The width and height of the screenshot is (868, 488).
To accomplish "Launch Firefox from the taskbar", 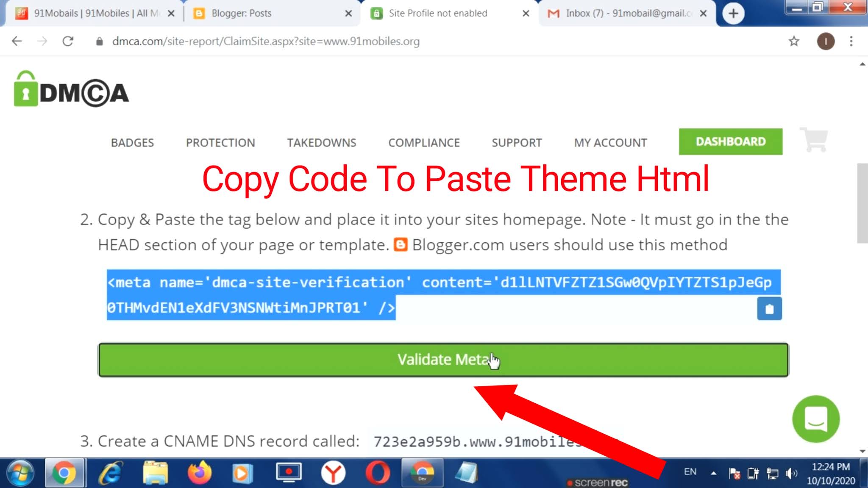I will pyautogui.click(x=199, y=473).
